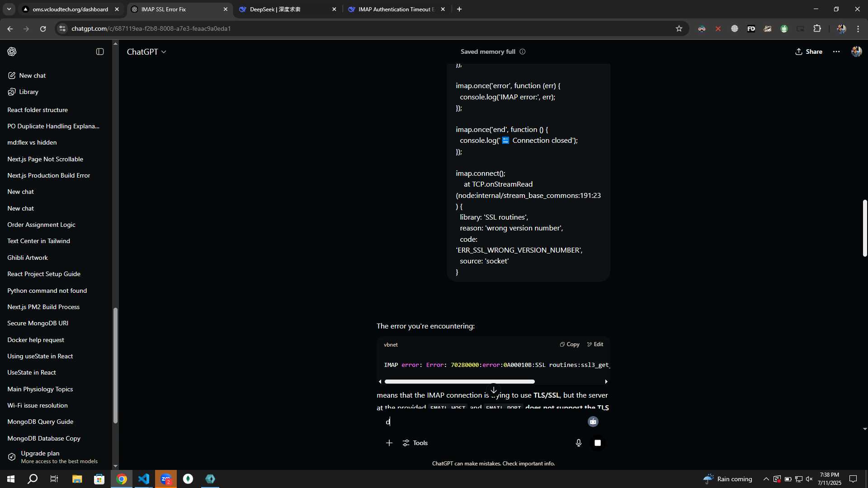Switch to IMAP Authentication Timeout tab
868x488 pixels.
coord(392,9)
